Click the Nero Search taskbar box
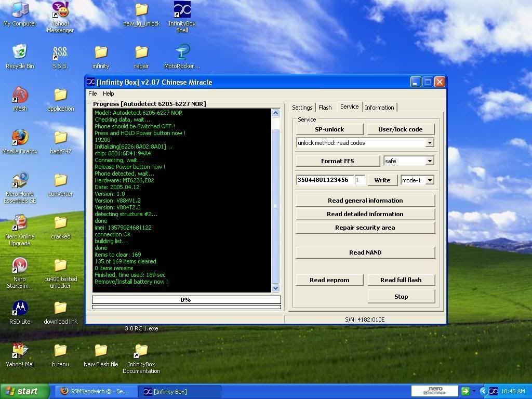 (x=435, y=391)
